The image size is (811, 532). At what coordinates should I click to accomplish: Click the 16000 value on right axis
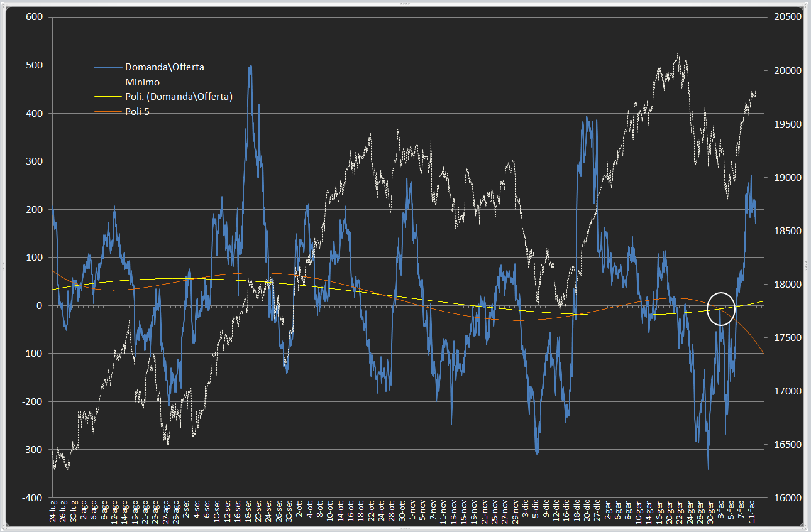(x=786, y=497)
